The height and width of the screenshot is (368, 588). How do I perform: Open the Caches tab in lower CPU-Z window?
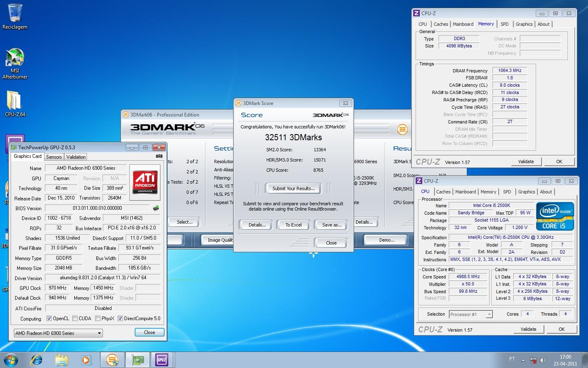pos(443,192)
